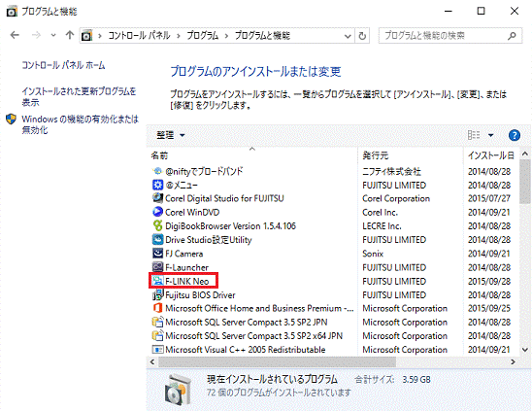Click Visual C++ 2005 Redistributable icon

pos(157,349)
